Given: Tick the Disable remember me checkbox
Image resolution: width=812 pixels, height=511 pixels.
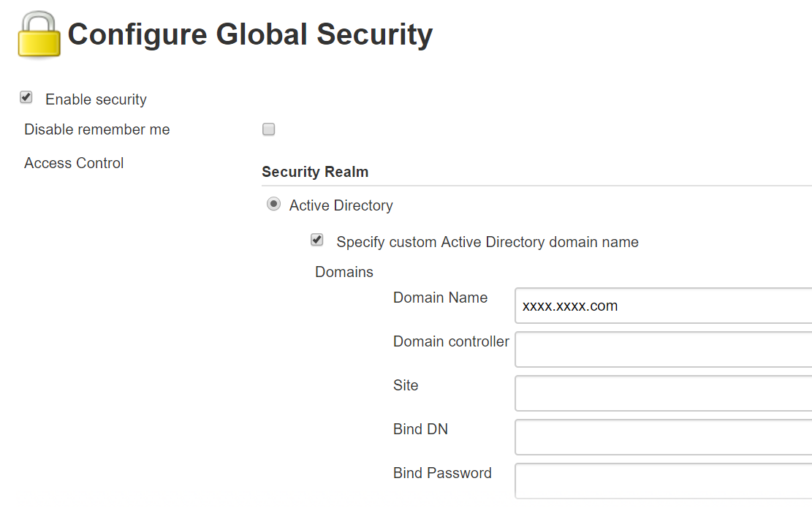Looking at the screenshot, I should tap(268, 129).
